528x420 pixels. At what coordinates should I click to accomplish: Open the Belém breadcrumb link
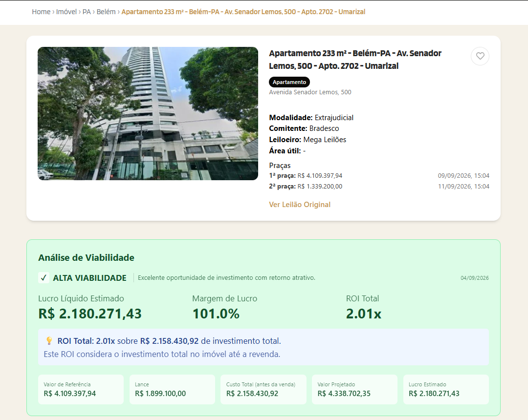106,12
